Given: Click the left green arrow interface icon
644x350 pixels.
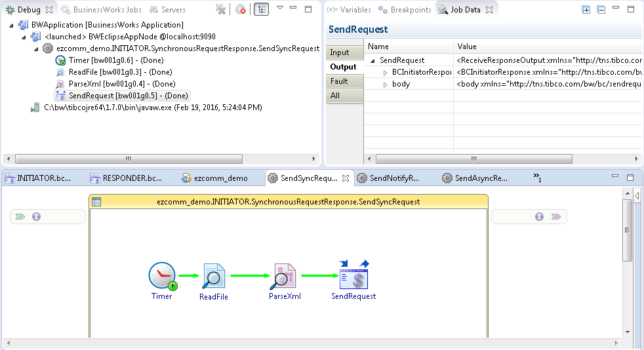Looking at the screenshot, I should pyautogui.click(x=20, y=217).
